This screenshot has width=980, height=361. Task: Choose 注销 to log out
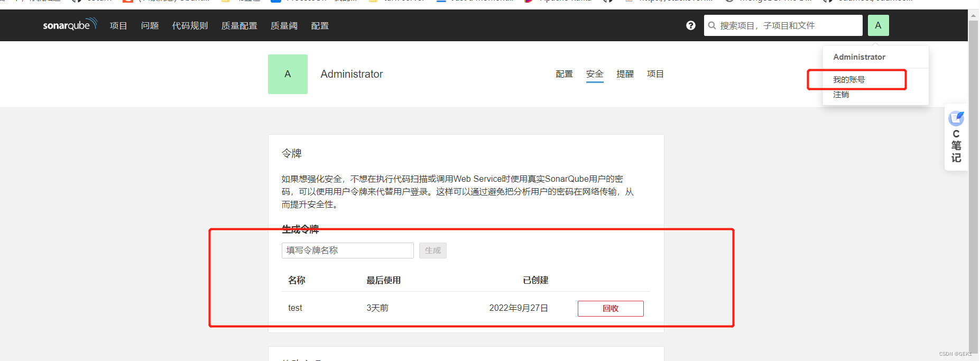841,95
